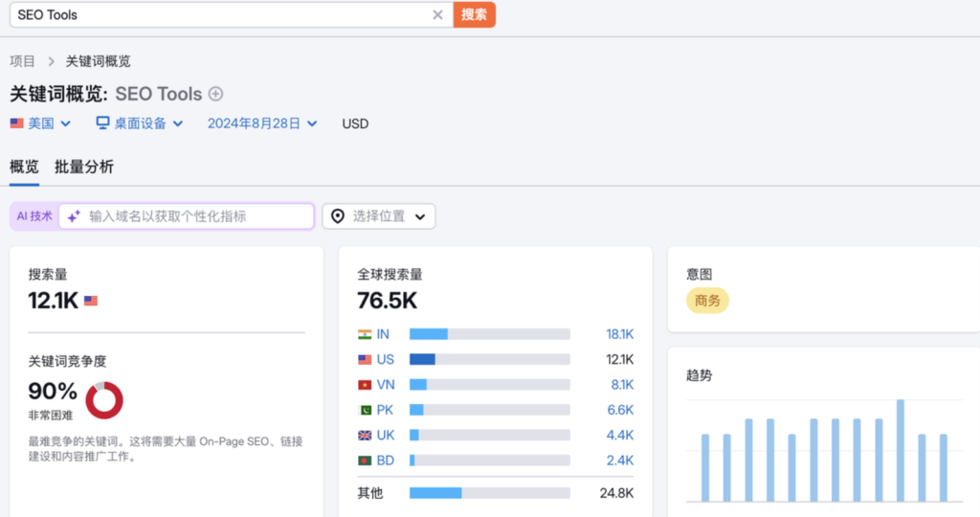Click the US flag icon next to 12.1K
Viewport: 980px width, 517px height.
pyautogui.click(x=91, y=301)
